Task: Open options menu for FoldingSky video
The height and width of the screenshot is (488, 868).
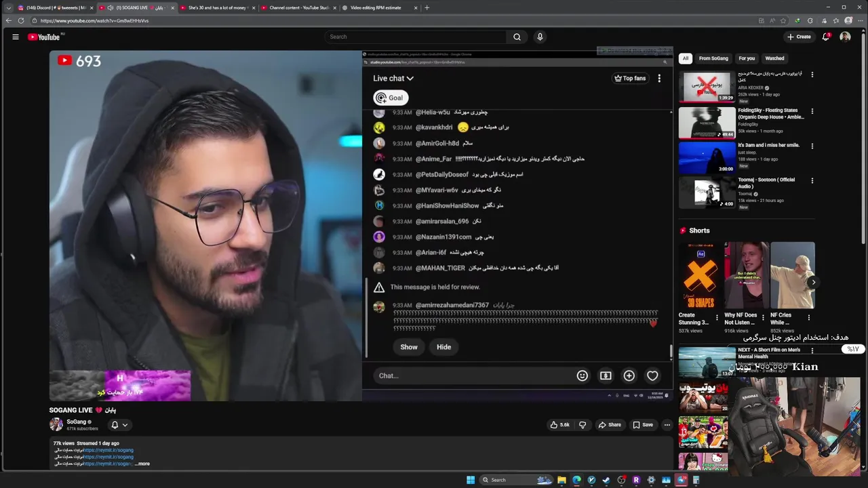Action: tap(812, 111)
